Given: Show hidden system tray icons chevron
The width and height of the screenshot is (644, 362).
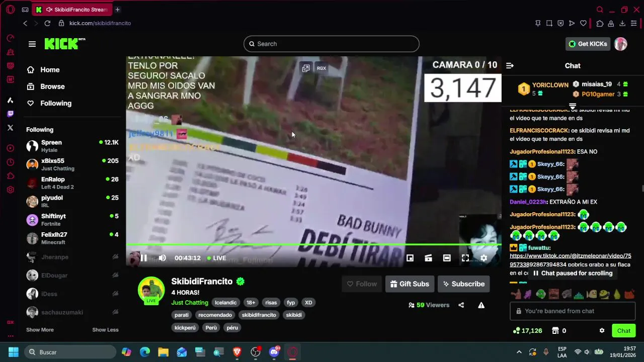Looking at the screenshot, I should coord(519,352).
